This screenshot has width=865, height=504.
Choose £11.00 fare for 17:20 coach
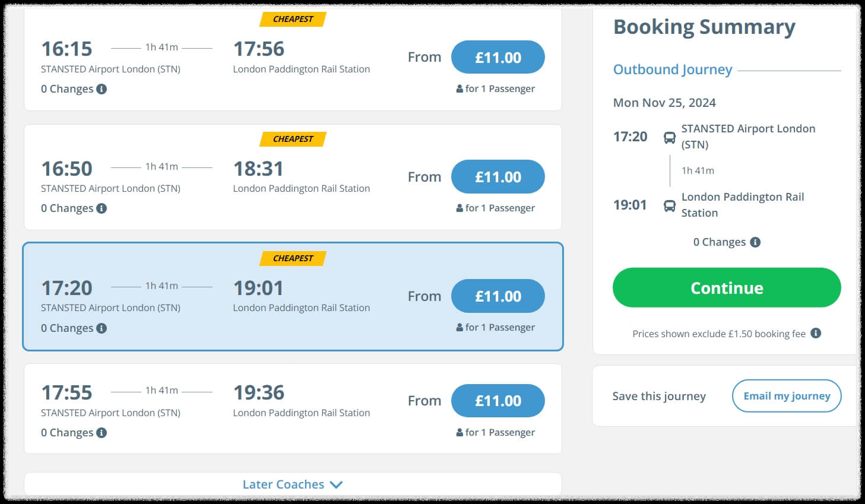498,296
